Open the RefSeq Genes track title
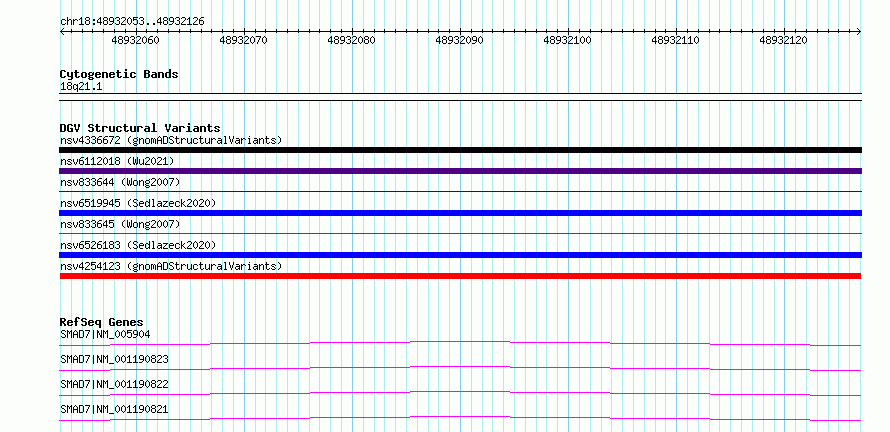This screenshot has height=432, width=890. click(x=102, y=322)
